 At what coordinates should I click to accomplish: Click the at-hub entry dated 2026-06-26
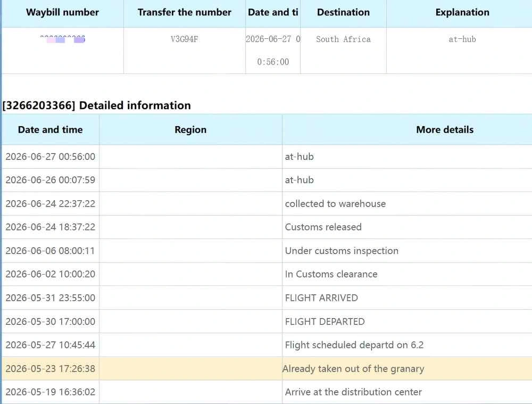coord(299,180)
